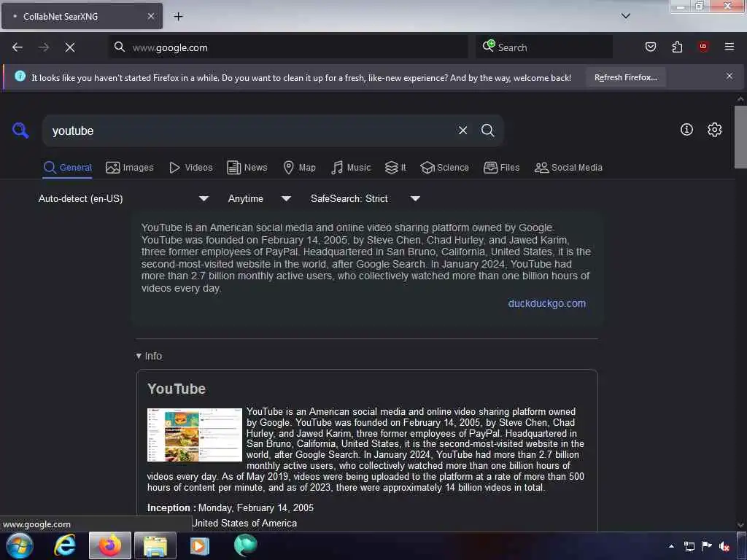Open the Anytime time range dropdown

pos(259,198)
